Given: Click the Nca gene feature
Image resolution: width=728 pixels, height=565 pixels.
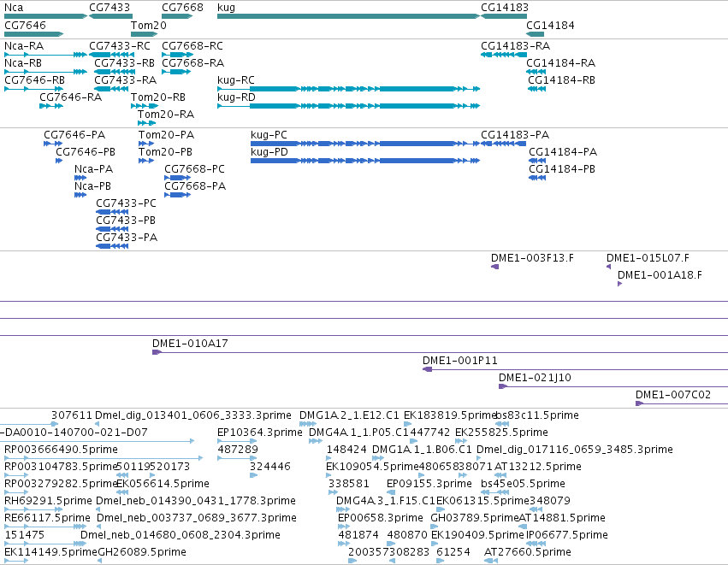Looking at the screenshot, I should tap(45, 16).
